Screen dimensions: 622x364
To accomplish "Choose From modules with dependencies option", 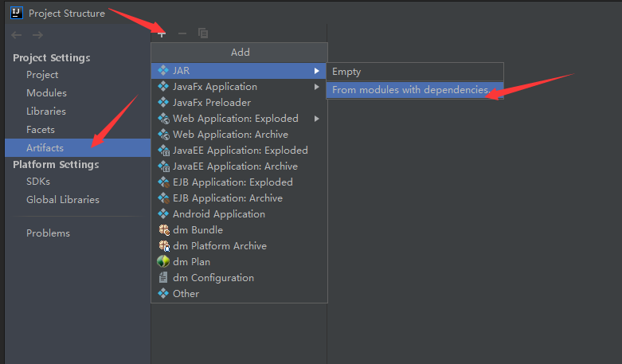I will point(415,90).
